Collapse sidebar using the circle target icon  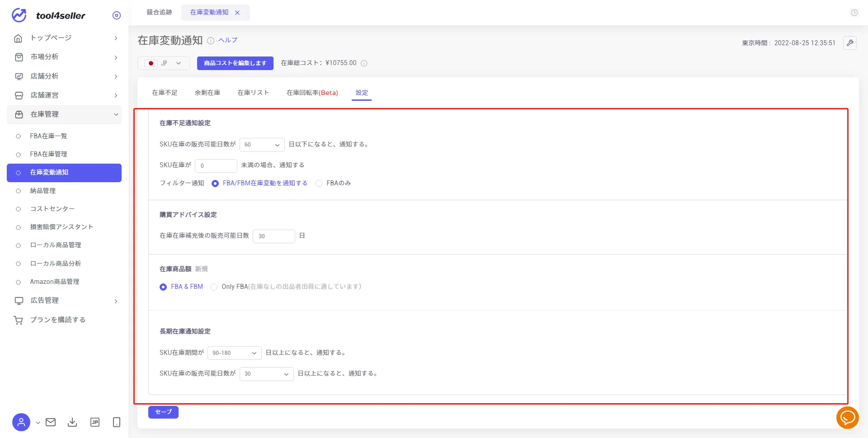(117, 15)
